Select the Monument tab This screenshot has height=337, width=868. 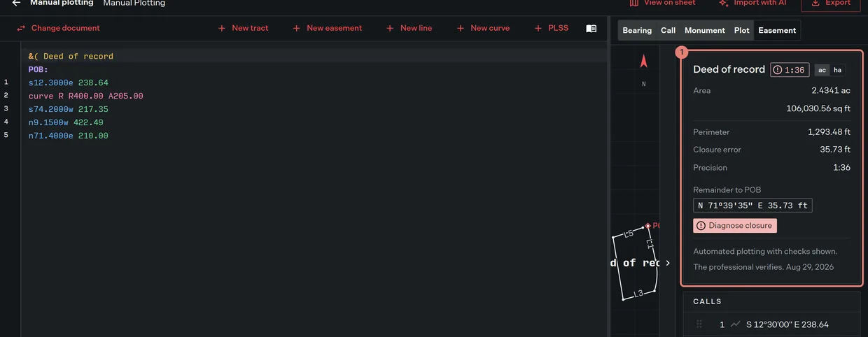[704, 31]
